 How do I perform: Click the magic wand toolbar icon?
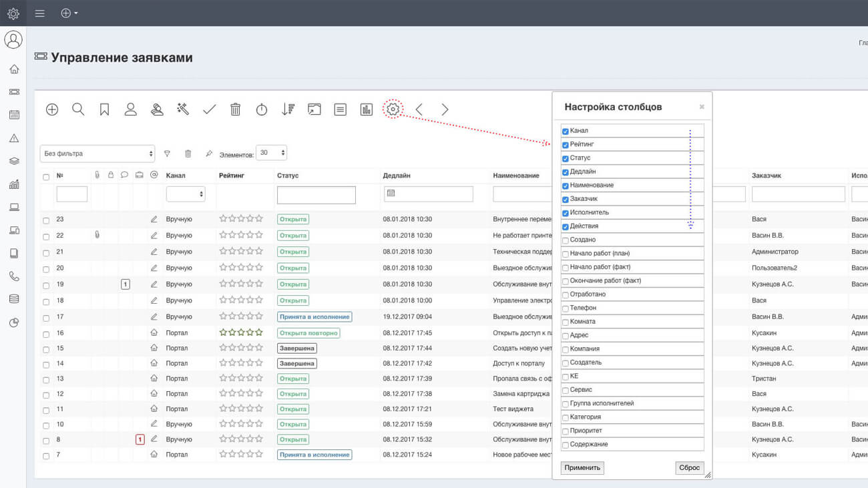pos(183,109)
